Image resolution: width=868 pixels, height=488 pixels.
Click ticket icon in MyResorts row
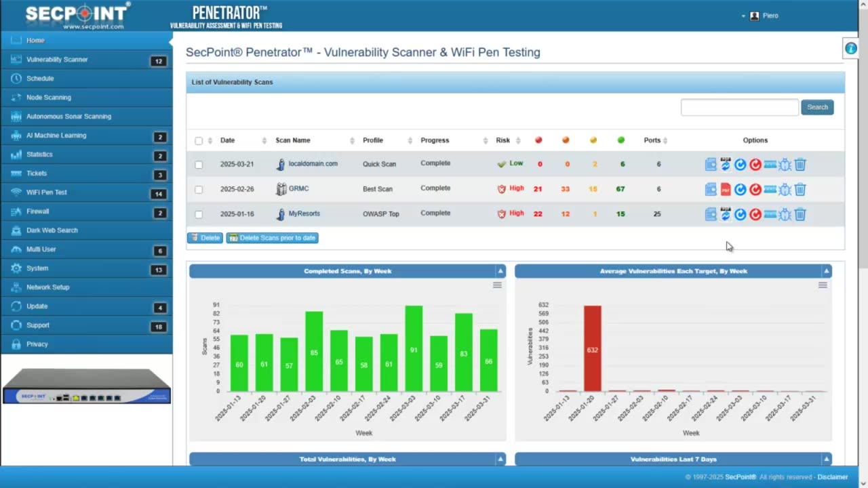coord(770,214)
